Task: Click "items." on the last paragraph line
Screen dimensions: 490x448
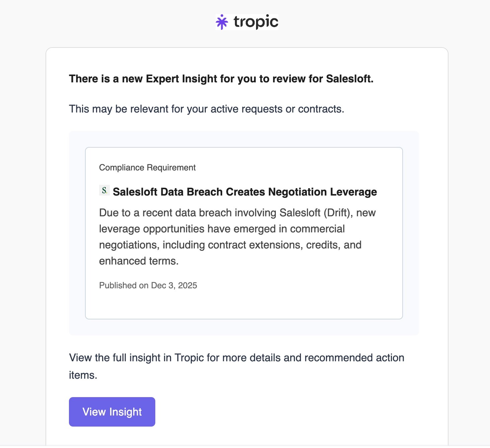Action: point(83,375)
